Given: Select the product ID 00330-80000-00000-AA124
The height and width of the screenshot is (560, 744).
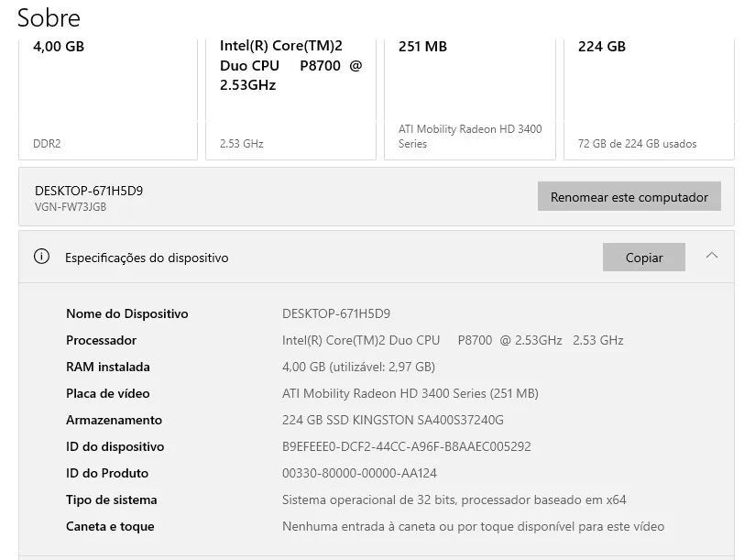Looking at the screenshot, I should click(x=359, y=473).
